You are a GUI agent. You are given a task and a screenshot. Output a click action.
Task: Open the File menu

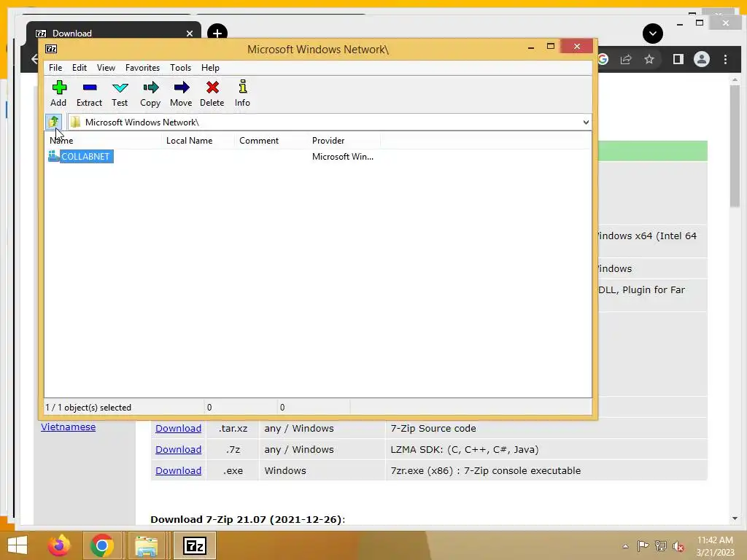(55, 68)
